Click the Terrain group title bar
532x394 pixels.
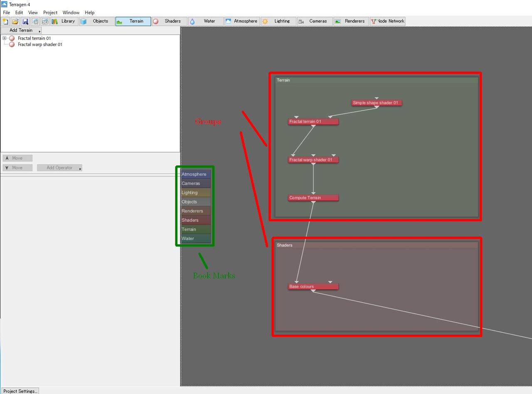377,80
